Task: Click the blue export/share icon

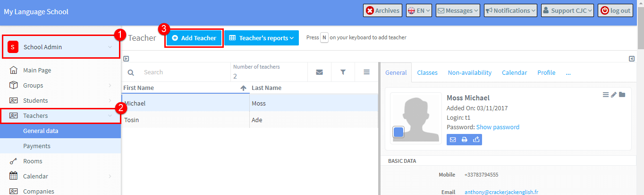Action: coord(476,140)
